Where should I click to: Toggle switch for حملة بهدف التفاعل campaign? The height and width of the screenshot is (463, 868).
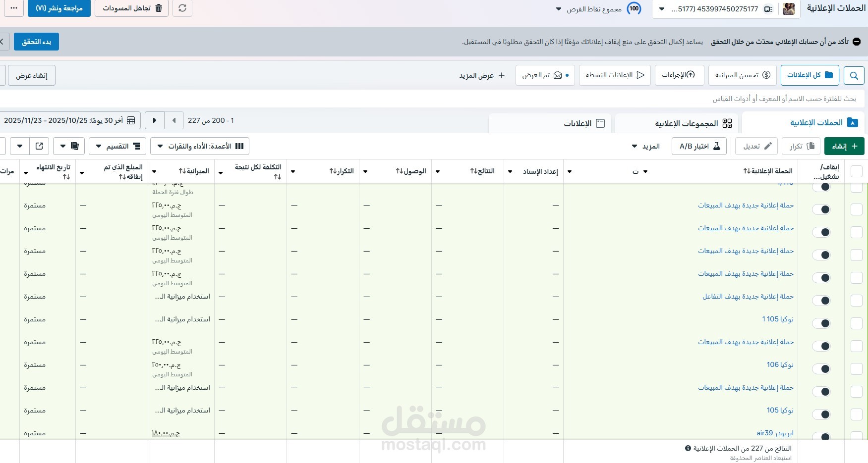pos(821,301)
